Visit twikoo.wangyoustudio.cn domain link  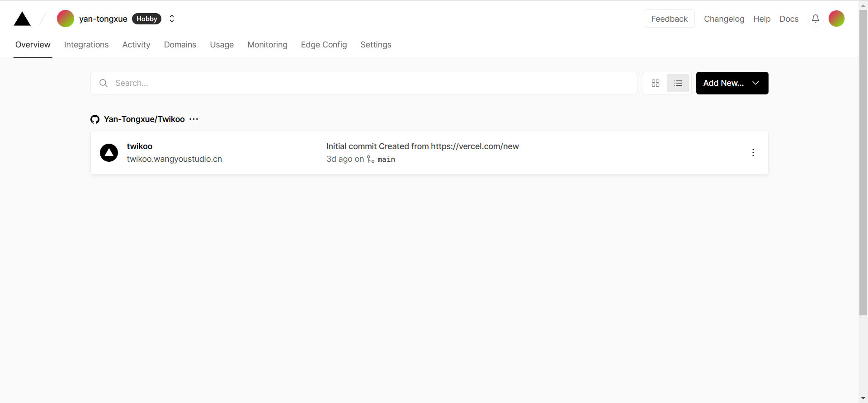click(x=175, y=159)
